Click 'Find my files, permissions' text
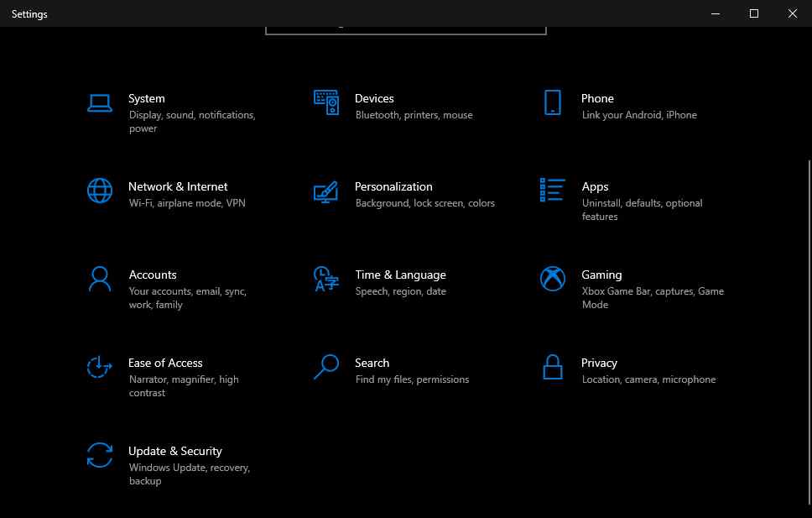The image size is (812, 518). 412,379
